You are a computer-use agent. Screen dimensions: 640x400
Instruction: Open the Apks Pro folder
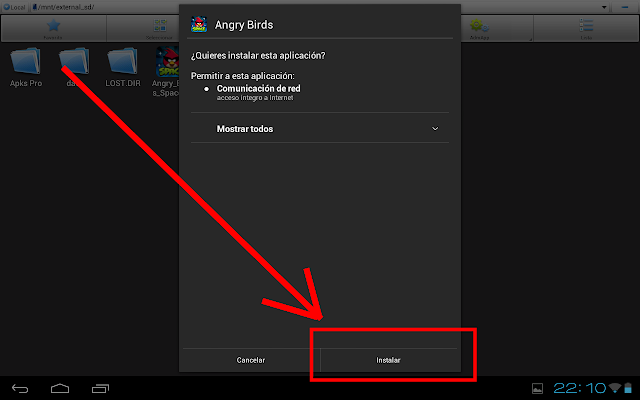(x=26, y=67)
